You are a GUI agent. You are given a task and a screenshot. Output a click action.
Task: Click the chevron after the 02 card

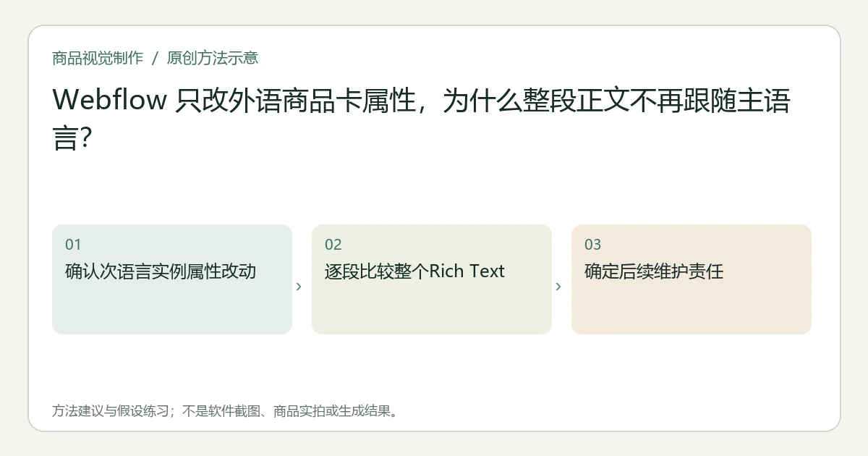pyautogui.click(x=558, y=287)
